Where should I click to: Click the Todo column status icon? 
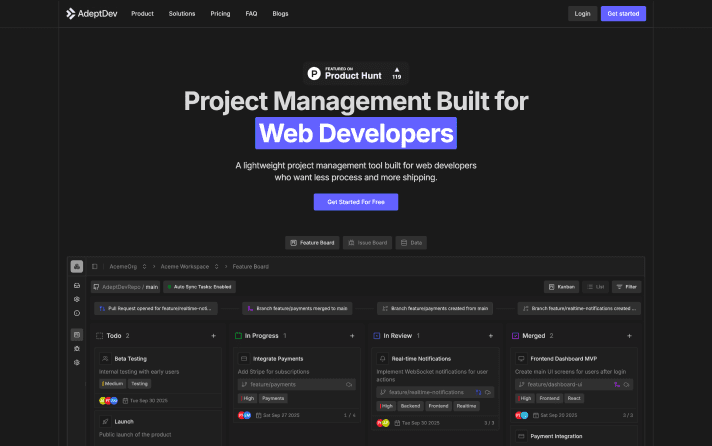[x=99, y=336]
